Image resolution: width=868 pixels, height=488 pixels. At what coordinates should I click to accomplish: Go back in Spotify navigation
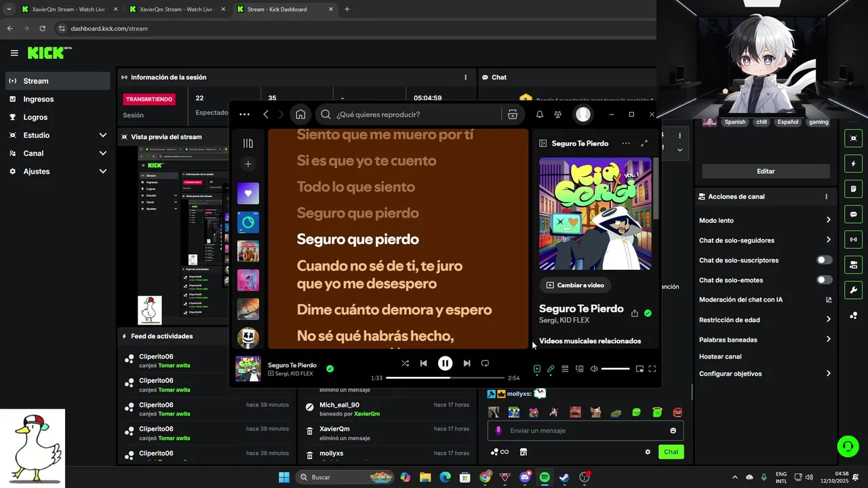tap(266, 115)
